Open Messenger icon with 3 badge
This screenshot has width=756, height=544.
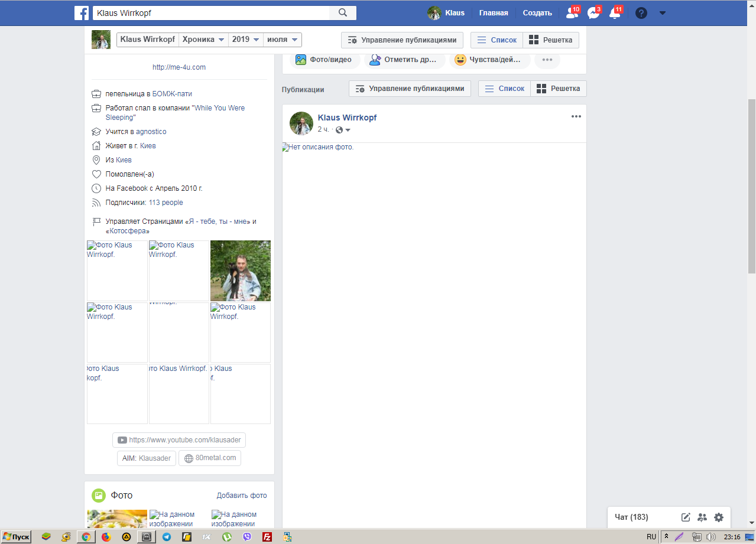[x=593, y=13]
